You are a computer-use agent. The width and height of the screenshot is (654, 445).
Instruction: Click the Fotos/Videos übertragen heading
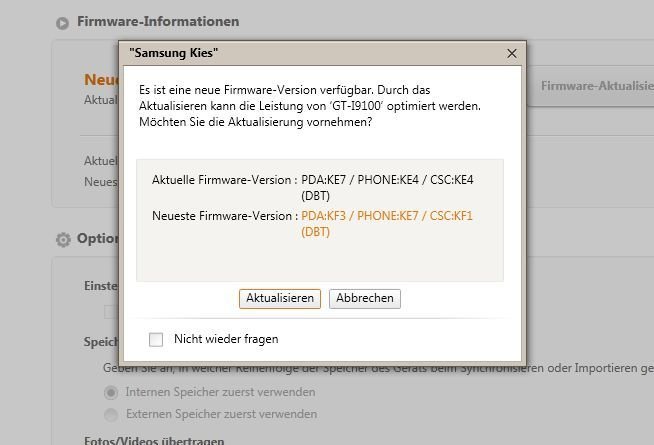pyautogui.click(x=154, y=440)
